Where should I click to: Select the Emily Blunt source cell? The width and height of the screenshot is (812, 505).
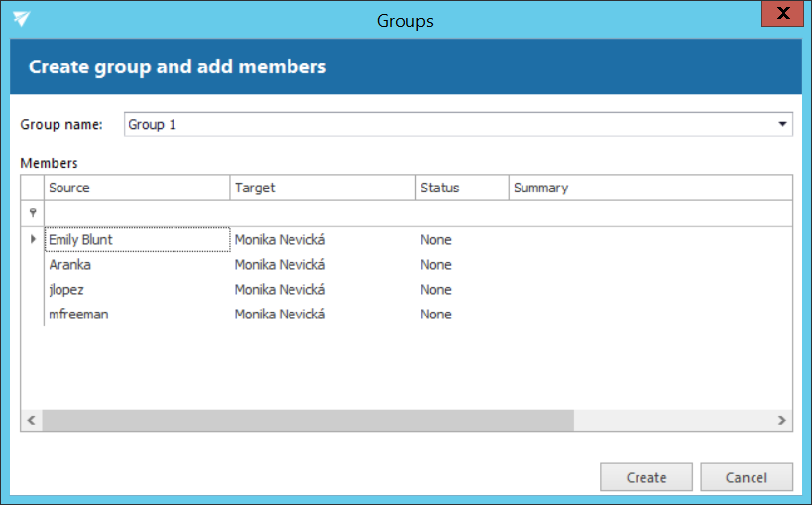(137, 239)
